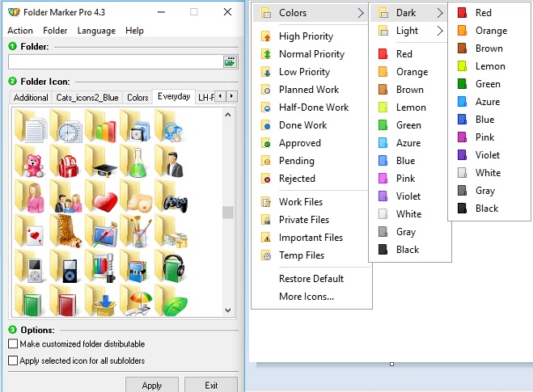Select the playing card folder icon
Image resolution: width=533 pixels, height=392 pixels.
click(x=31, y=232)
